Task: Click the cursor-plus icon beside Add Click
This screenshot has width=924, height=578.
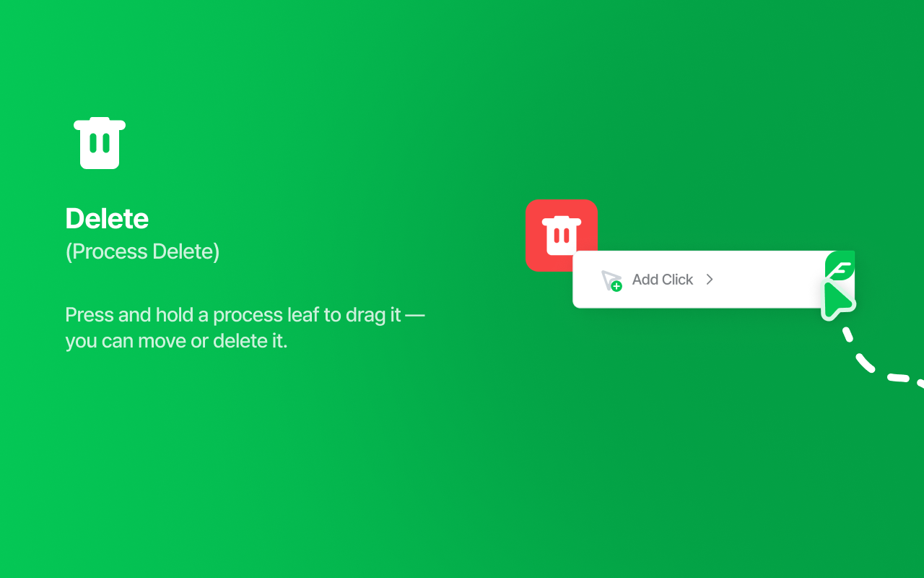Action: click(x=611, y=280)
